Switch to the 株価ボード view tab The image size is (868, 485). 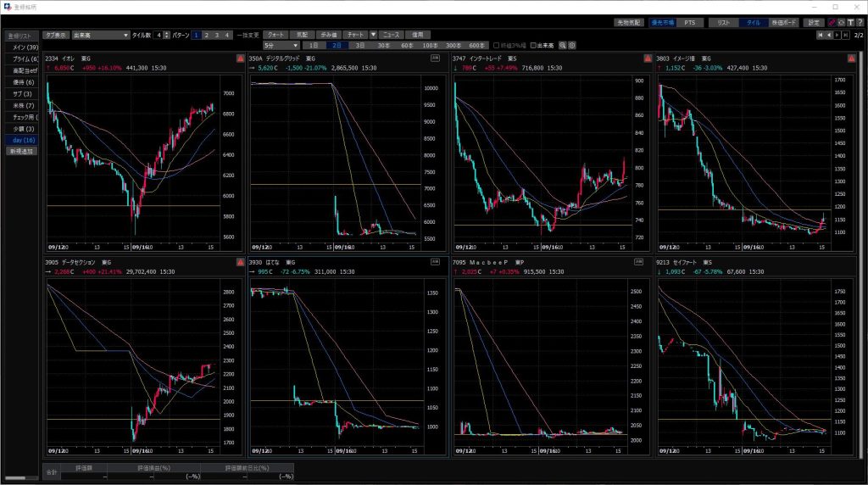[x=783, y=22]
